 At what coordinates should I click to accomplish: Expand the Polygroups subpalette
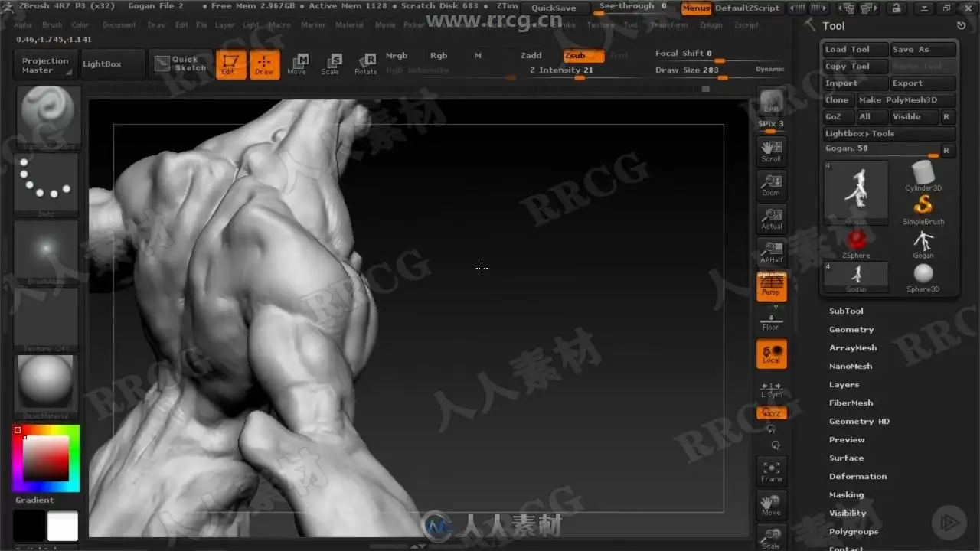pos(854,532)
